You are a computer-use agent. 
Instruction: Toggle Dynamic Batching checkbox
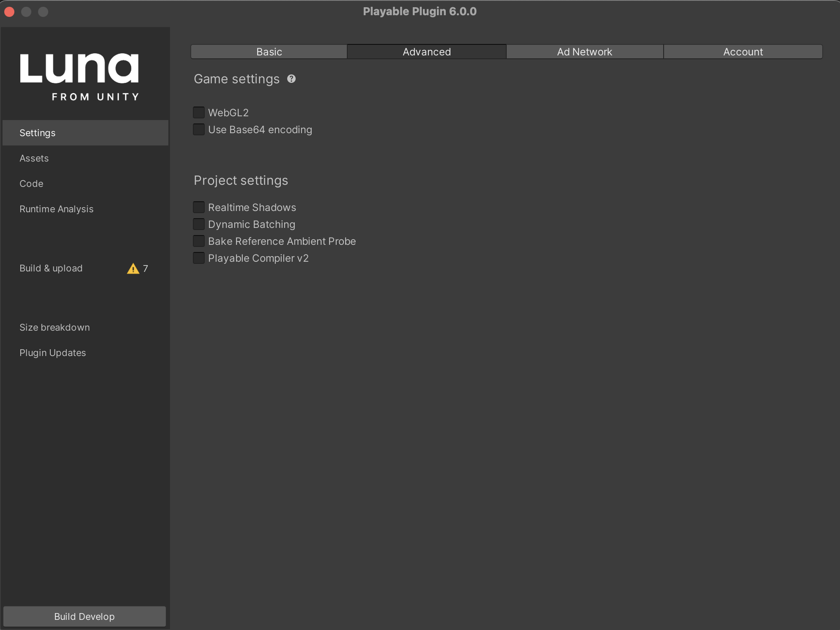tap(199, 224)
